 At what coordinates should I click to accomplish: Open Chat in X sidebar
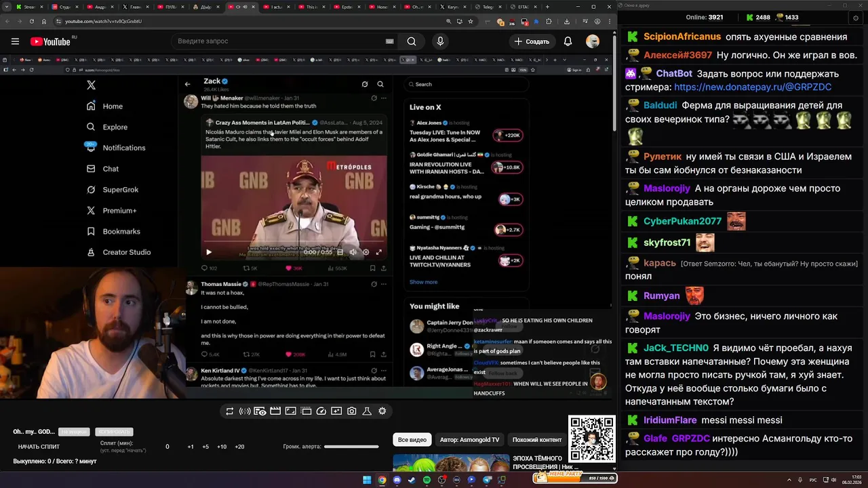point(102,169)
